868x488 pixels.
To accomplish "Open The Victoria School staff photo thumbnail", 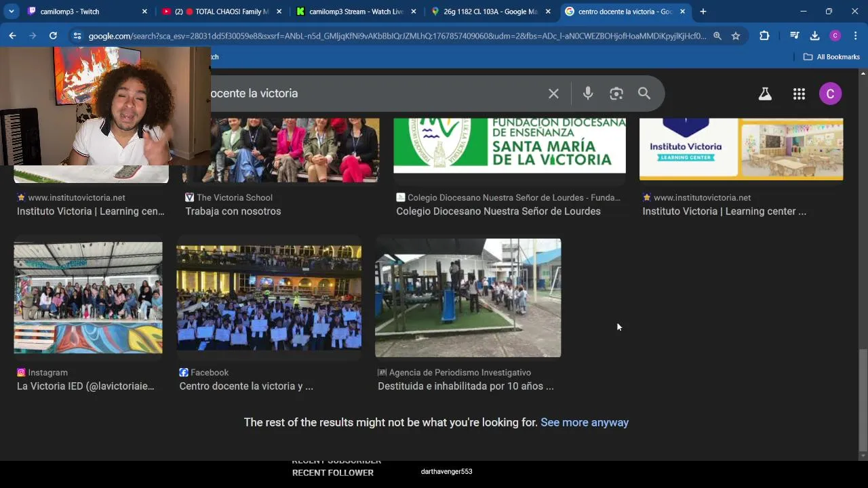I will point(295,150).
